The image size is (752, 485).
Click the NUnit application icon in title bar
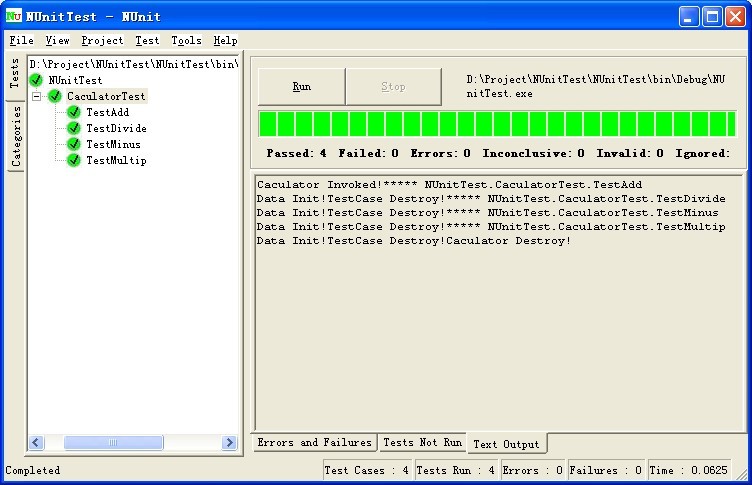click(x=14, y=16)
